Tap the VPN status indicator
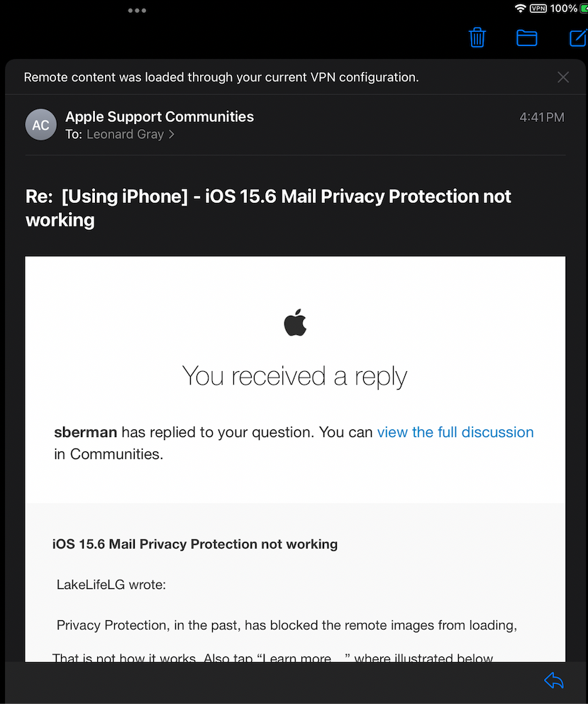 (x=538, y=9)
